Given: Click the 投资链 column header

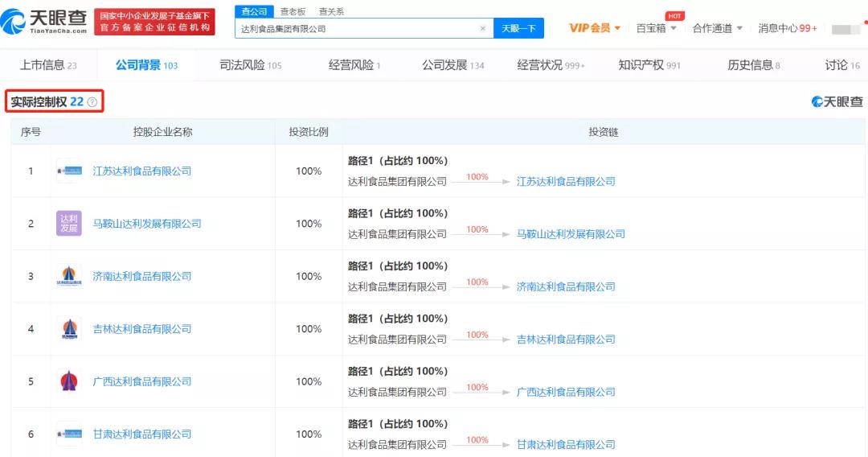Looking at the screenshot, I should (604, 132).
